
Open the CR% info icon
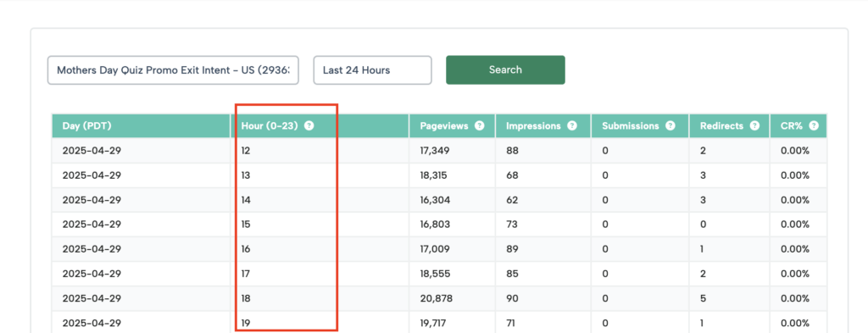tap(814, 126)
